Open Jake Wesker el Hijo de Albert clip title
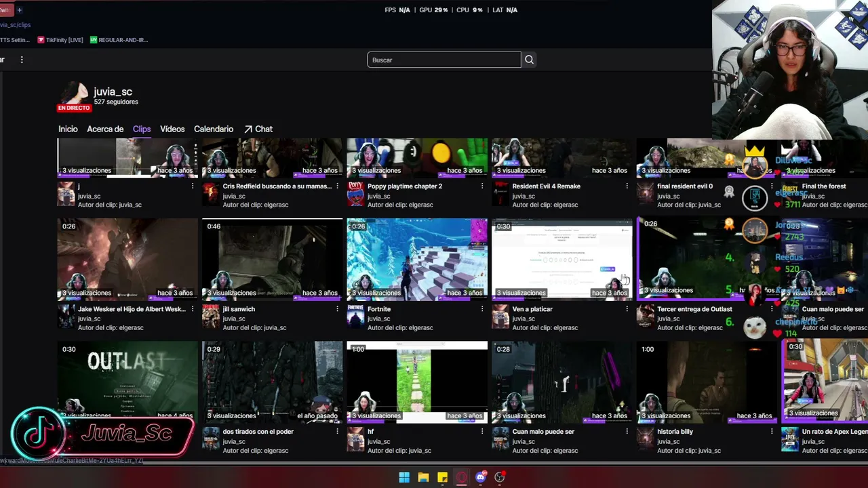The image size is (868, 488). coord(132,309)
